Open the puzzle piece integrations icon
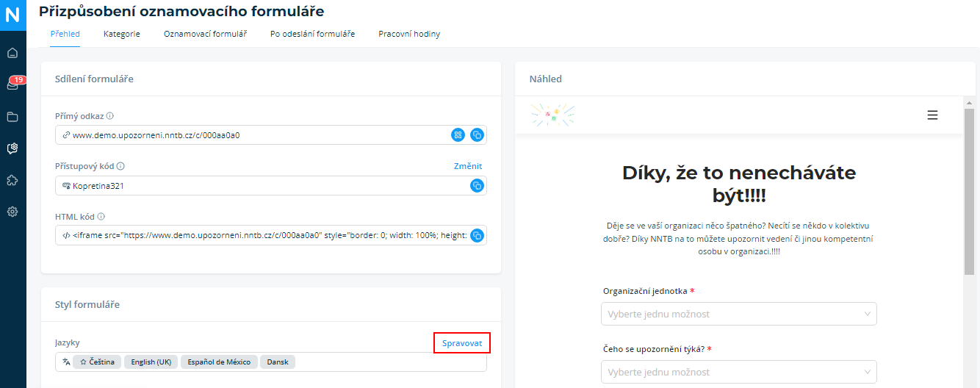This screenshot has height=388, width=980. [x=12, y=180]
